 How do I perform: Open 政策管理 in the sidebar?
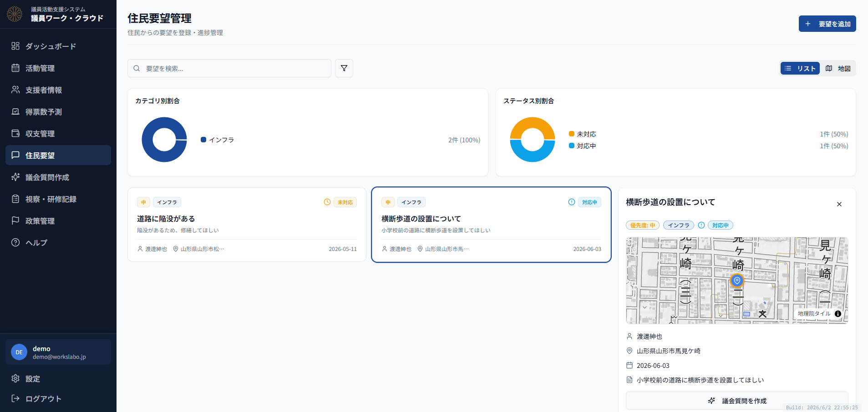point(58,221)
